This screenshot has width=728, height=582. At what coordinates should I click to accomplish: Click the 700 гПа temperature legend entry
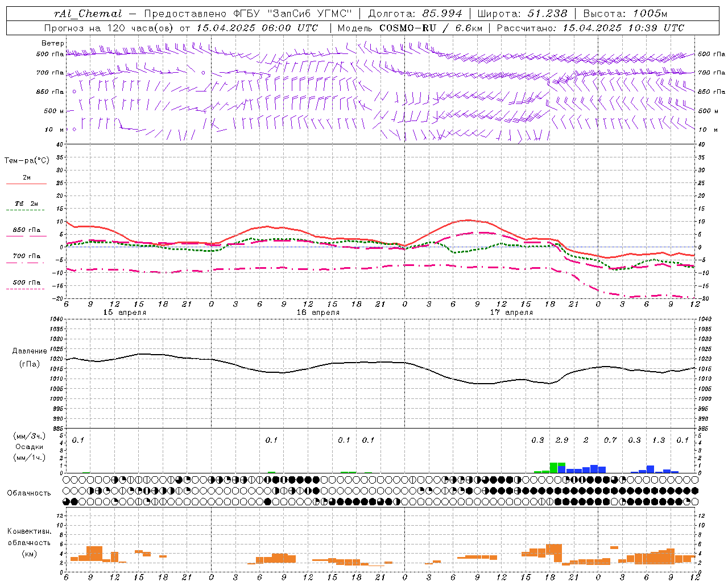pos(27,256)
